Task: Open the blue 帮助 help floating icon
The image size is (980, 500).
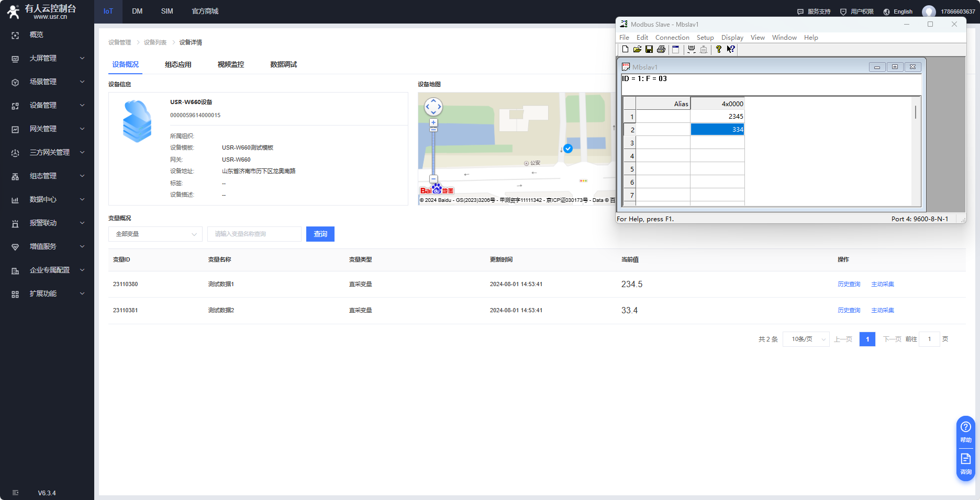Action: point(966,431)
